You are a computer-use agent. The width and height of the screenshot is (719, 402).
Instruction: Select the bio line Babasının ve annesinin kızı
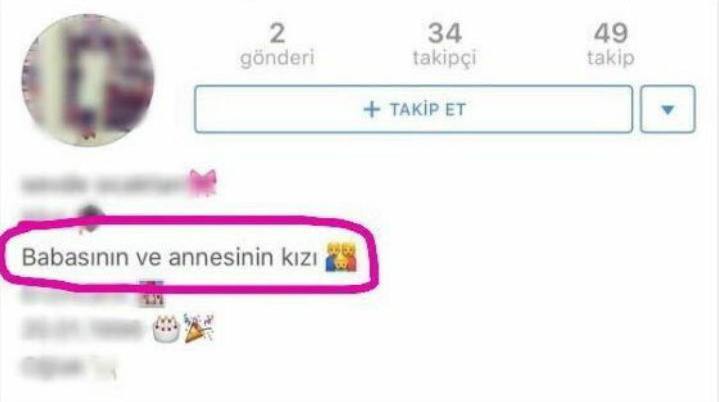189,257
